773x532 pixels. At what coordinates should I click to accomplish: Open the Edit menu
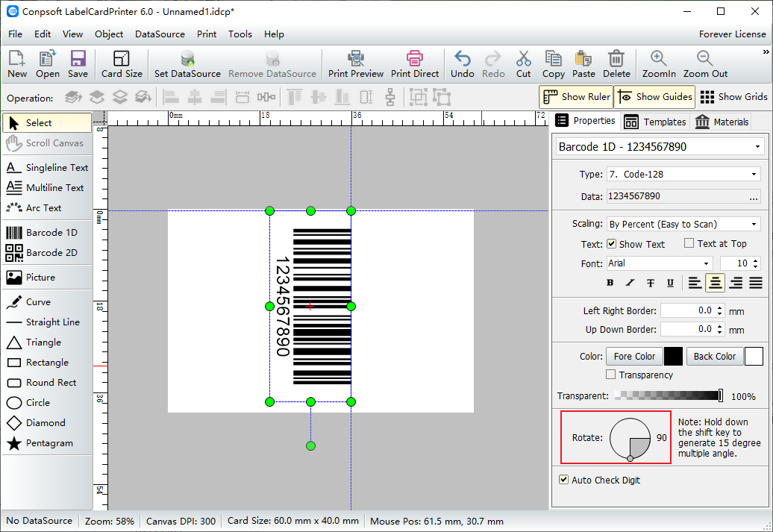43,34
